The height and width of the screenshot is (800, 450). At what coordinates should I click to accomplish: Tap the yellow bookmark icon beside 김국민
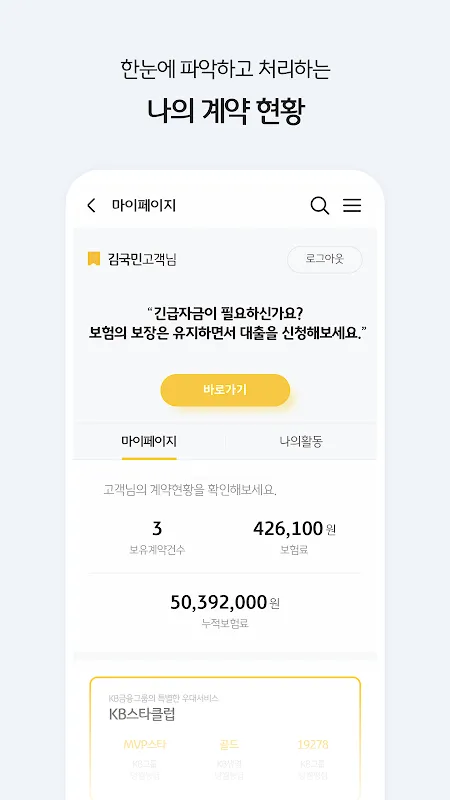[93, 259]
